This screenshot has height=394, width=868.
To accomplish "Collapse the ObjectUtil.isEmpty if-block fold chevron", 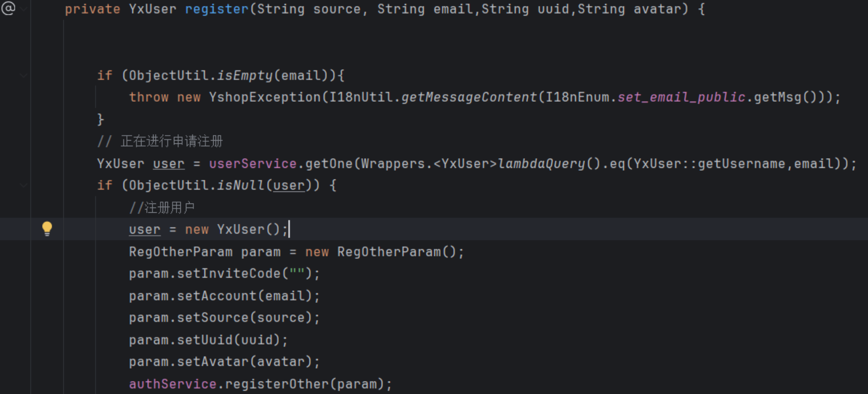I will [23, 75].
